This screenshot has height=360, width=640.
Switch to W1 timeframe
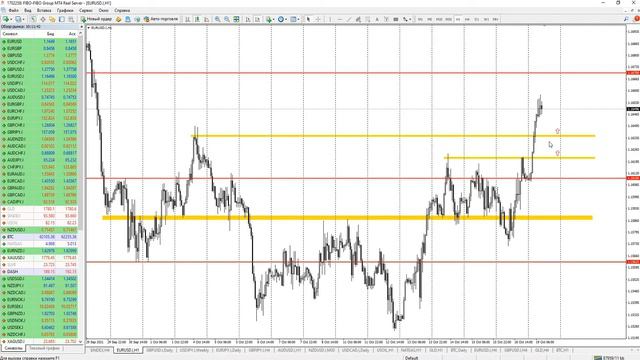coord(486,19)
